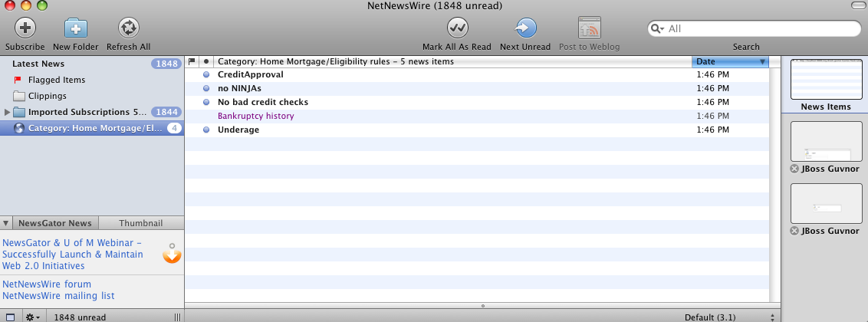Sort by the Date column header
This screenshot has width=868, height=322.
(730, 61)
